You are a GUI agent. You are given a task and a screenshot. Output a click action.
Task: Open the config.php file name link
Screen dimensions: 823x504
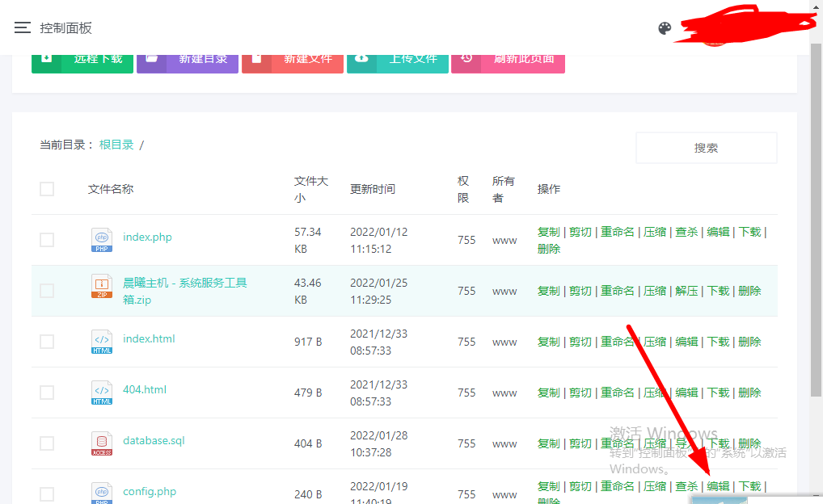[150, 491]
